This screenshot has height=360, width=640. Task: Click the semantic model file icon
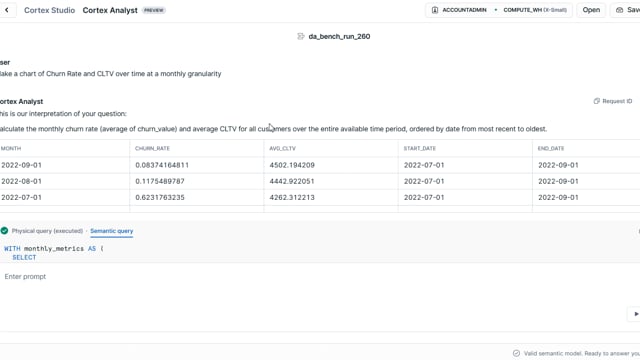click(x=301, y=36)
